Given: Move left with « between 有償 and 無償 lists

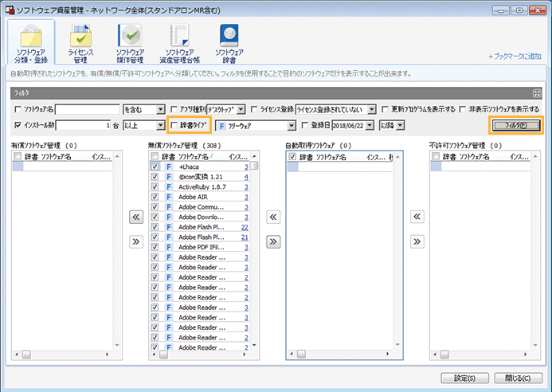Looking at the screenshot, I should [136, 217].
